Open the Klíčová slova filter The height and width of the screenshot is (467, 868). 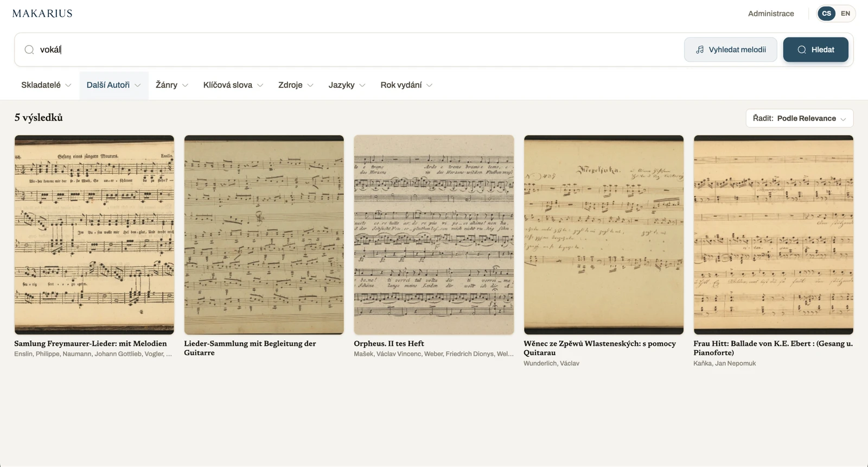coord(233,85)
